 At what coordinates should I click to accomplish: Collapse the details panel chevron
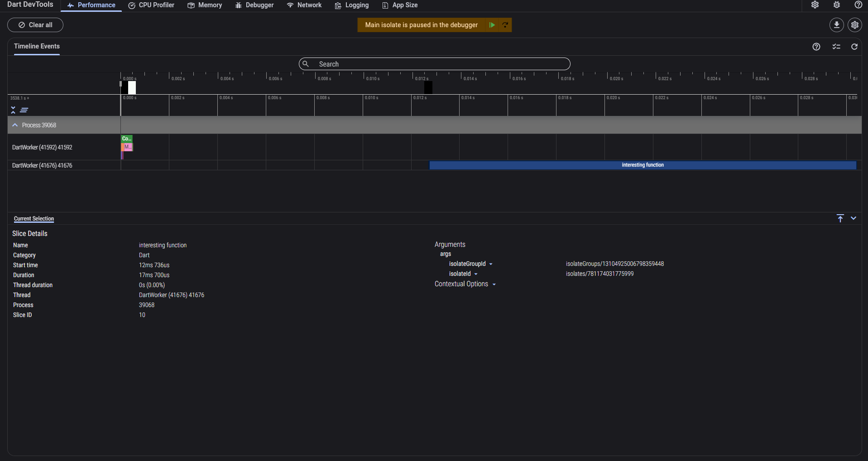click(854, 218)
